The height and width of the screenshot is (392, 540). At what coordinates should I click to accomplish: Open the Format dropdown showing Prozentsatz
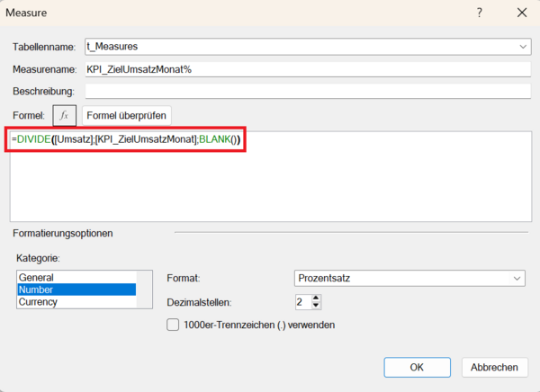[517, 279]
